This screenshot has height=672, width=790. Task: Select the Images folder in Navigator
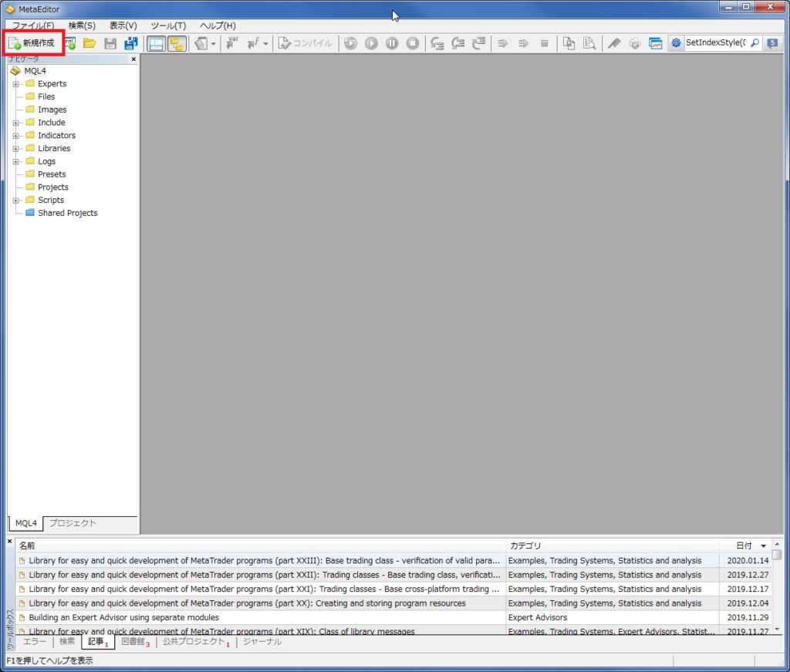click(x=52, y=110)
